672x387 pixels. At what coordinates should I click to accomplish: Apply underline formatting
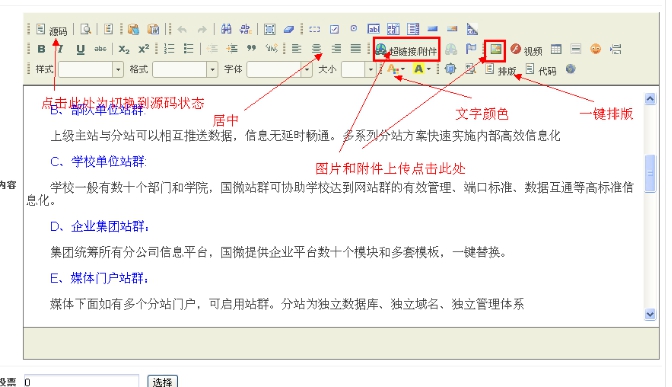80,49
